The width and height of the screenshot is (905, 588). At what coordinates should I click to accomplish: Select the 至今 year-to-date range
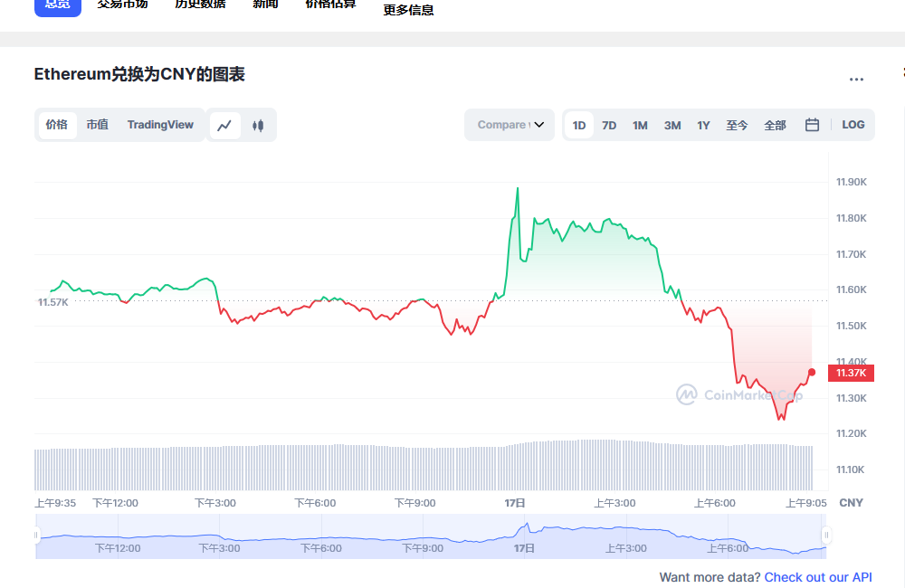[x=737, y=125]
